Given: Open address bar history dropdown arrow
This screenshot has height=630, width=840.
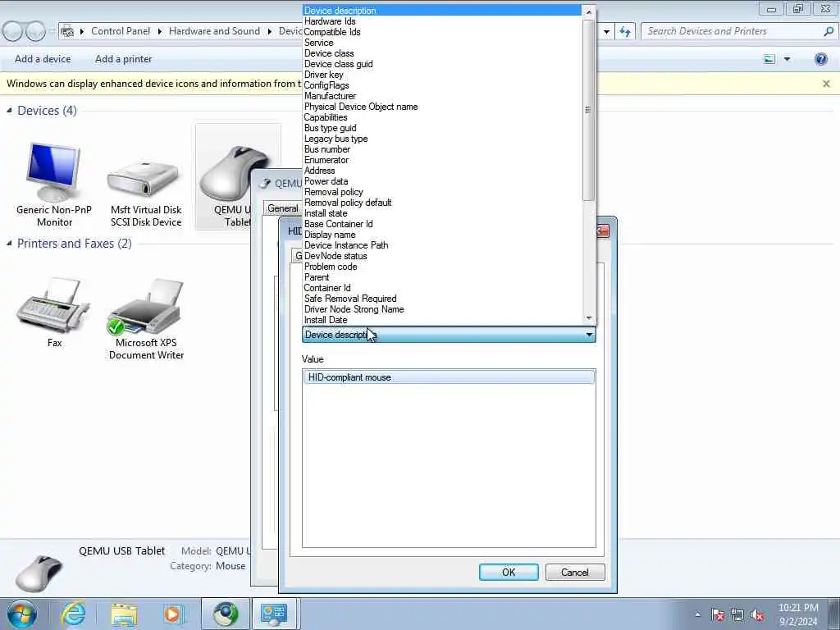Looking at the screenshot, I should point(606,32).
